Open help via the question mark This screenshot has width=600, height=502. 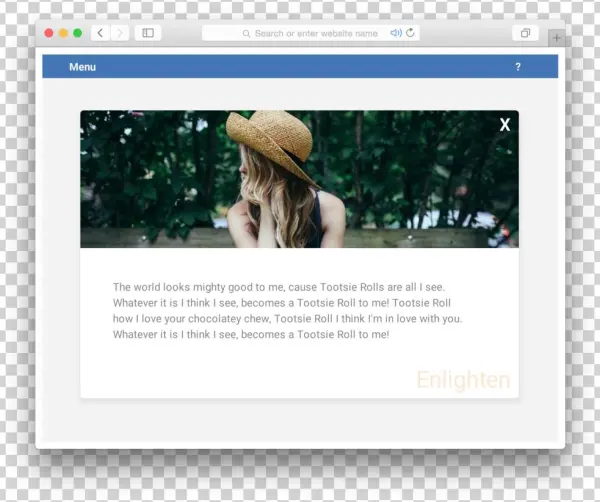[518, 67]
